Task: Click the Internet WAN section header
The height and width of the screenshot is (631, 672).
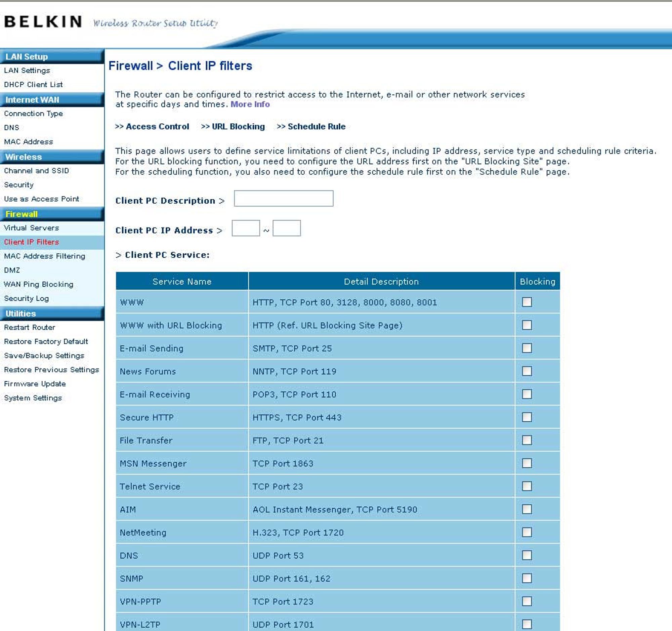Action: pos(52,100)
